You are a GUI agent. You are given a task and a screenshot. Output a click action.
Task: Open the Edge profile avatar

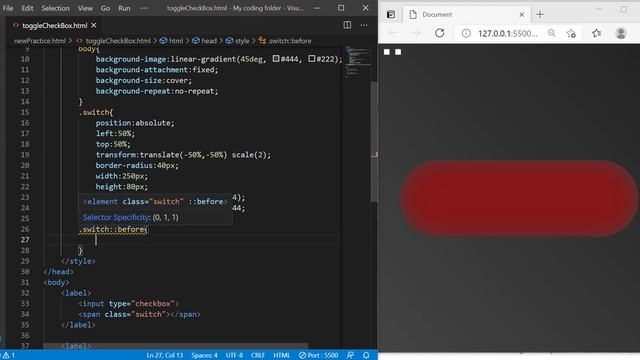click(x=621, y=33)
